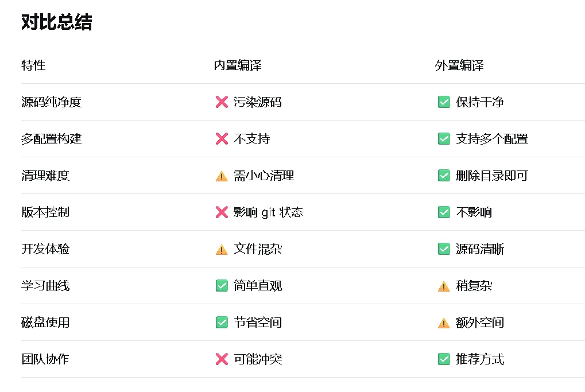
Task: Select the red cross beside 可能冲突
Action: (222, 359)
